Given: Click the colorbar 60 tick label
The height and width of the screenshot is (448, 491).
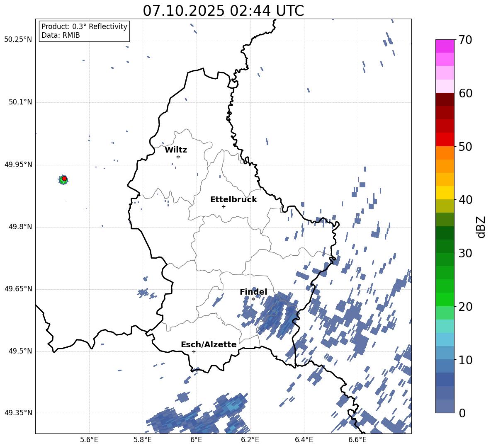Looking at the screenshot, I should click(x=465, y=93).
